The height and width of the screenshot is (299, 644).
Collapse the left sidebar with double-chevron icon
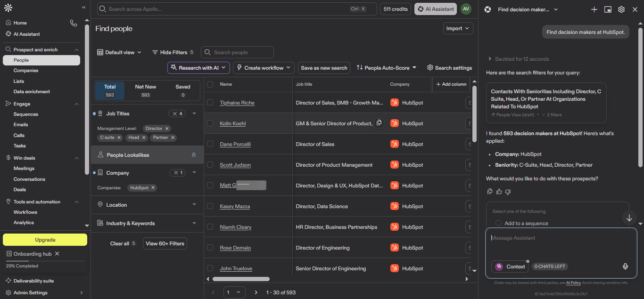click(84, 8)
